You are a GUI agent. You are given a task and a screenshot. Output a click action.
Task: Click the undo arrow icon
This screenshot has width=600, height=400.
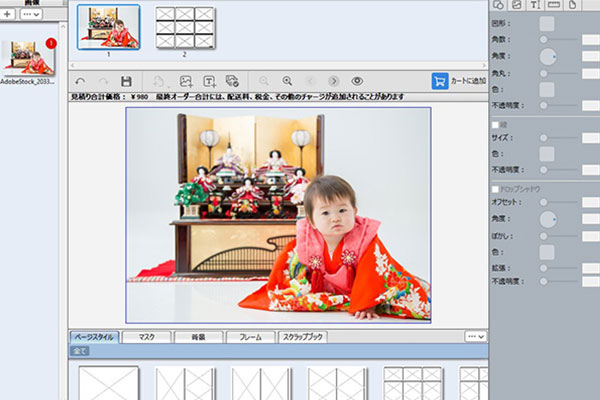tap(80, 81)
